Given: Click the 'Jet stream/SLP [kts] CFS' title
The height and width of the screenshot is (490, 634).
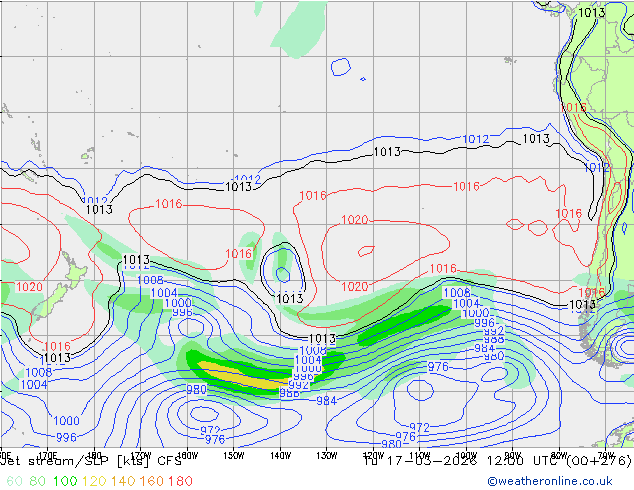Looking at the screenshot, I should click(91, 461).
